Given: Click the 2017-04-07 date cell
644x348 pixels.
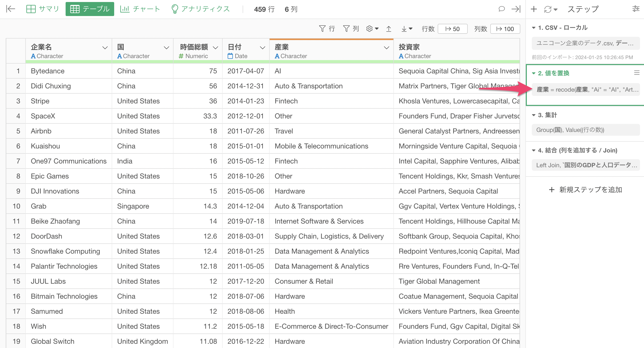Looking at the screenshot, I should (246, 71).
